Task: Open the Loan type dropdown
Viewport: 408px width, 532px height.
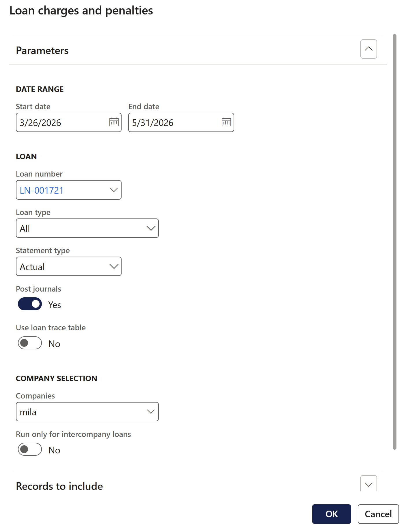Action: pyautogui.click(x=151, y=228)
